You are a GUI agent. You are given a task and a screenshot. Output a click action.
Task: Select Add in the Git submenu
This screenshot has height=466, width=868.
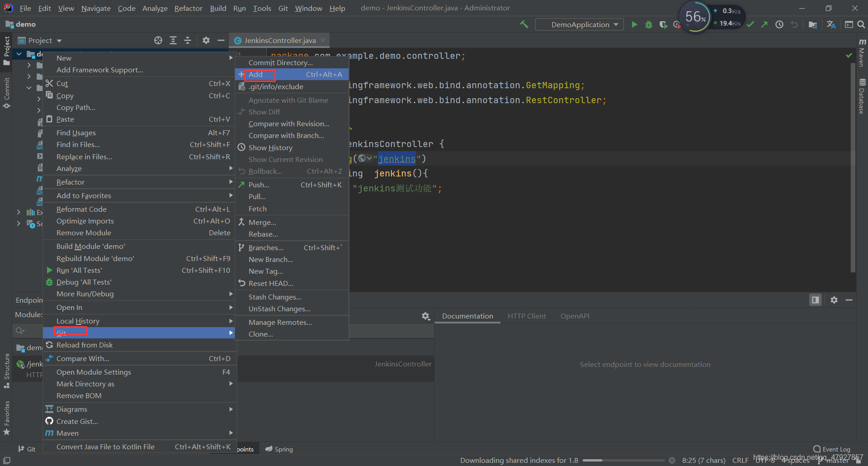(x=292, y=74)
